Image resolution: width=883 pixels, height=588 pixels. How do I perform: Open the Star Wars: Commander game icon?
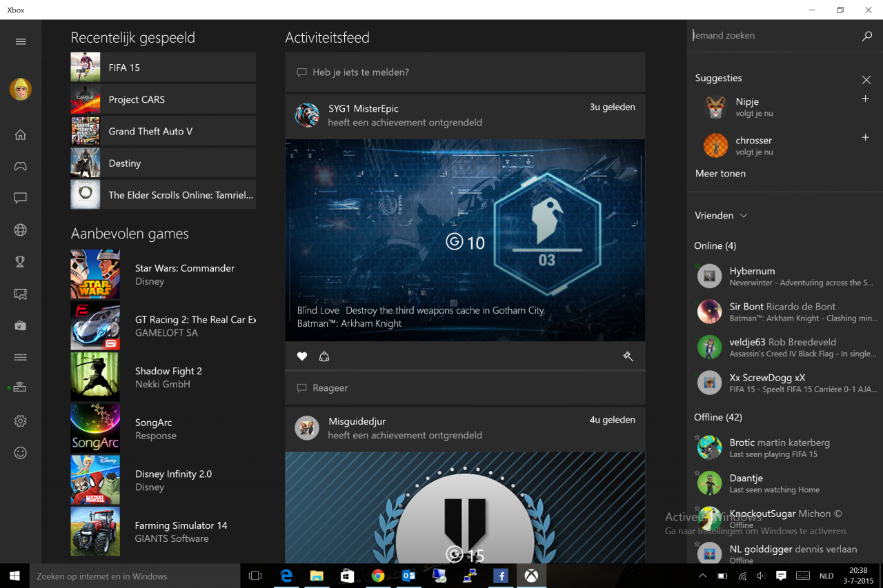(x=95, y=274)
